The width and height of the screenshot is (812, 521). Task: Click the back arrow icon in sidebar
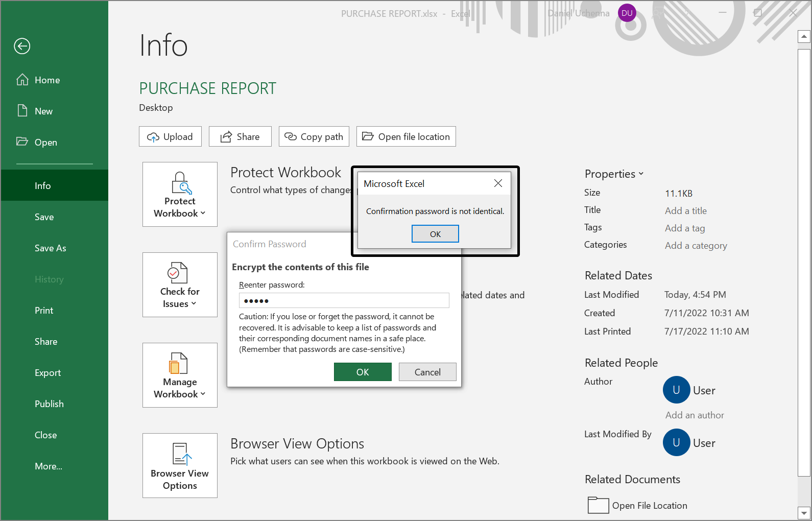[x=22, y=46]
